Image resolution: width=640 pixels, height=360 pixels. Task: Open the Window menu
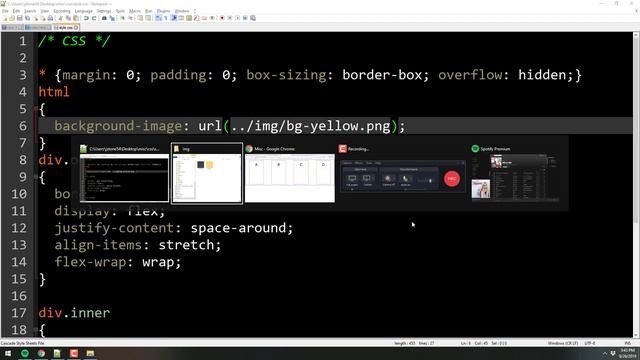pyautogui.click(x=182, y=11)
